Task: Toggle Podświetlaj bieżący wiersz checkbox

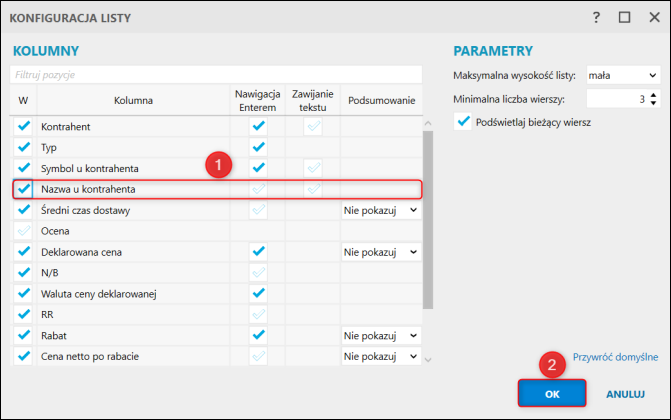Action: coord(463,122)
